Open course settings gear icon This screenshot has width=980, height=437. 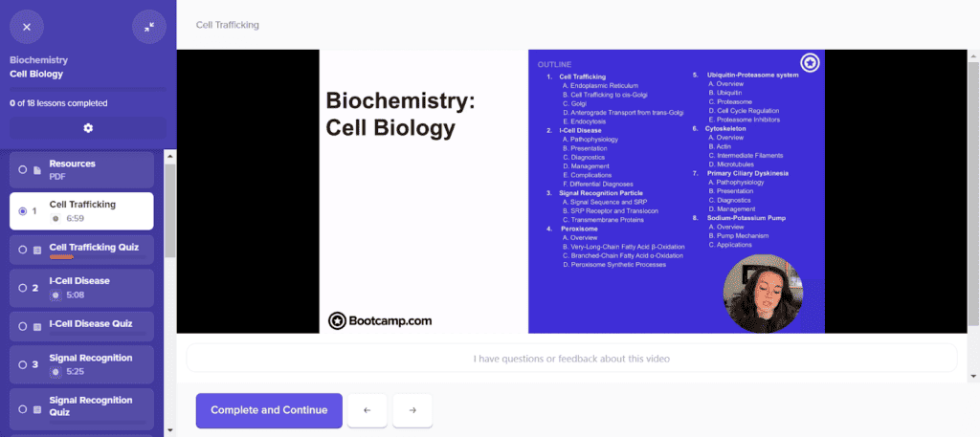click(88, 128)
